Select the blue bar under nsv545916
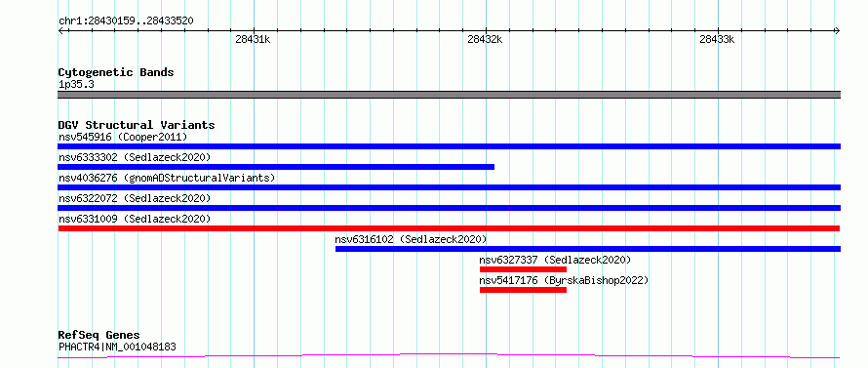The width and height of the screenshot is (868, 368). (449, 146)
